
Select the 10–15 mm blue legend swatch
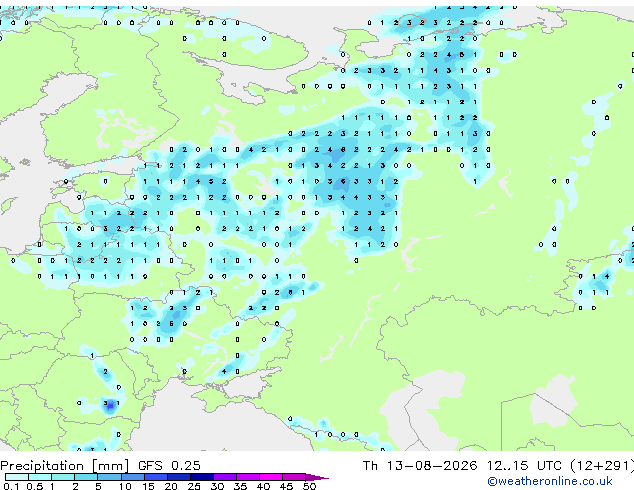click(132, 477)
